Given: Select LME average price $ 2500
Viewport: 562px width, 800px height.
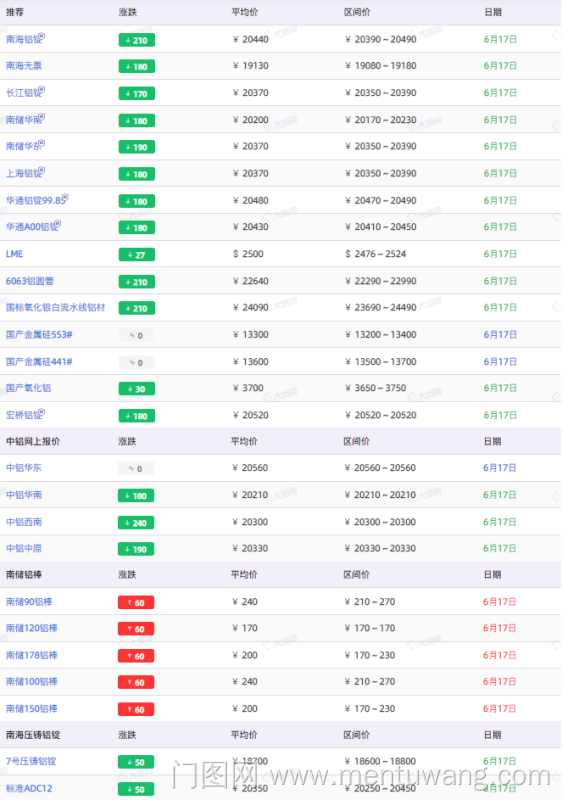Looking at the screenshot, I should (248, 254).
